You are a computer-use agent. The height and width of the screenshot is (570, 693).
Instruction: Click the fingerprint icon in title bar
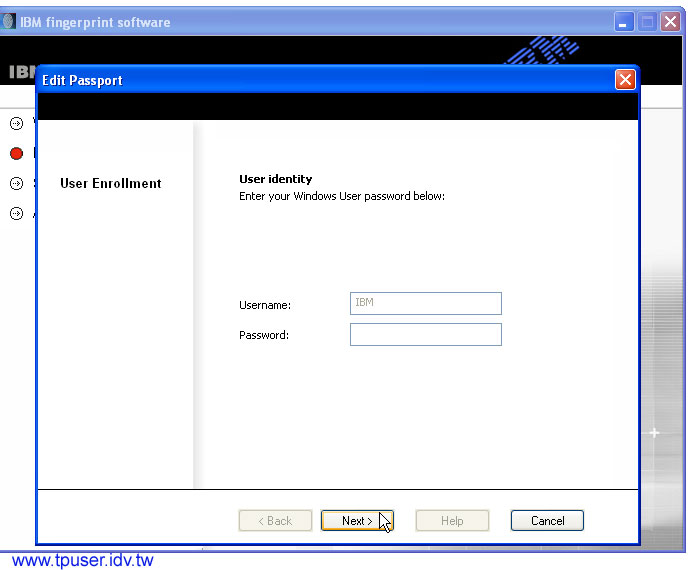coord(9,22)
